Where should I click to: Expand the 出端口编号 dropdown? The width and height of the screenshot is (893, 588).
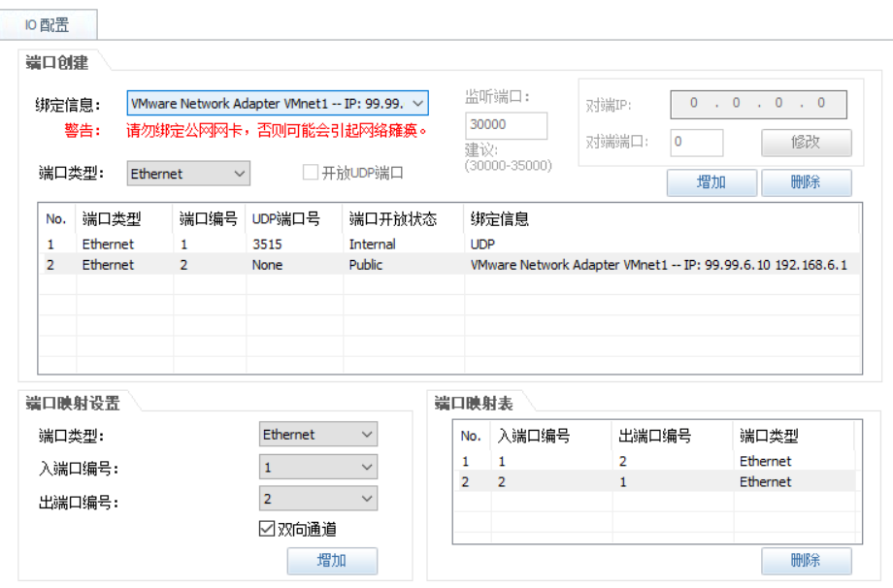318,498
